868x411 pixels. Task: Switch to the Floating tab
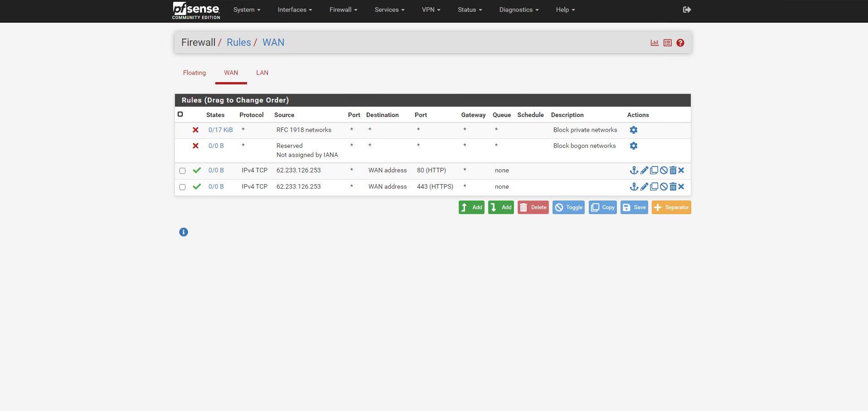(x=194, y=73)
